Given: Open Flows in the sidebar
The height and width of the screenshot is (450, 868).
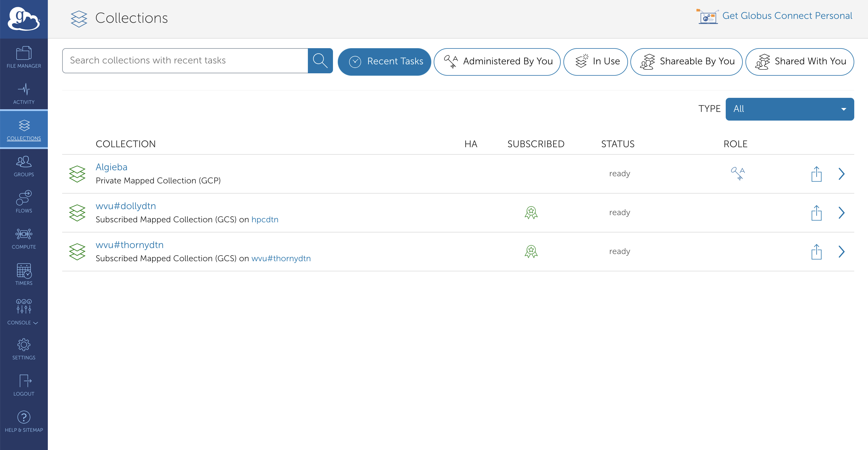Looking at the screenshot, I should coord(24,202).
